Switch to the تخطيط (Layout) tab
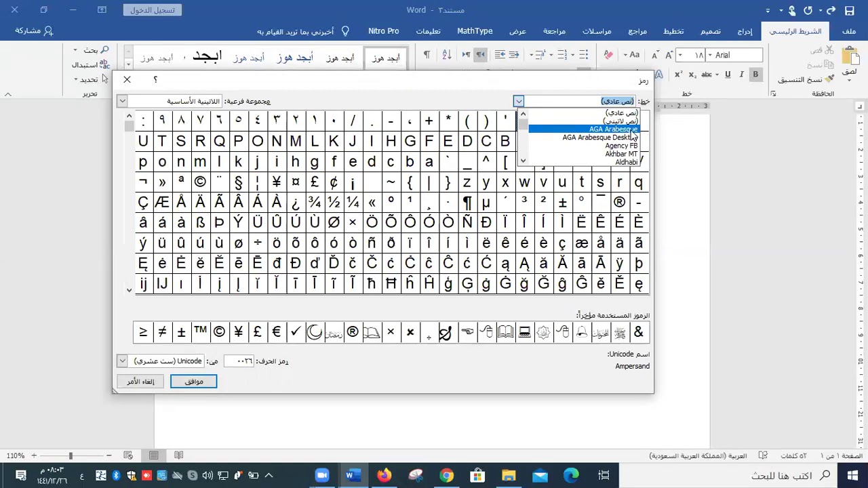 coord(673,31)
